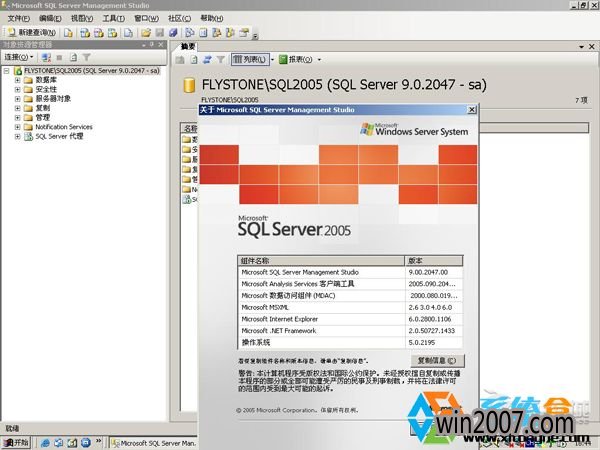Expand the Notification Services tree node
This screenshot has height=450, width=600.
point(17,127)
